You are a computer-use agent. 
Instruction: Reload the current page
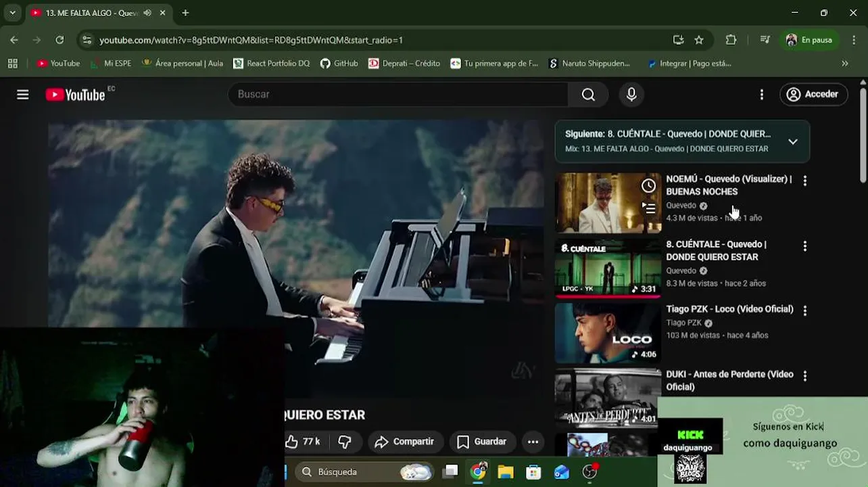59,40
